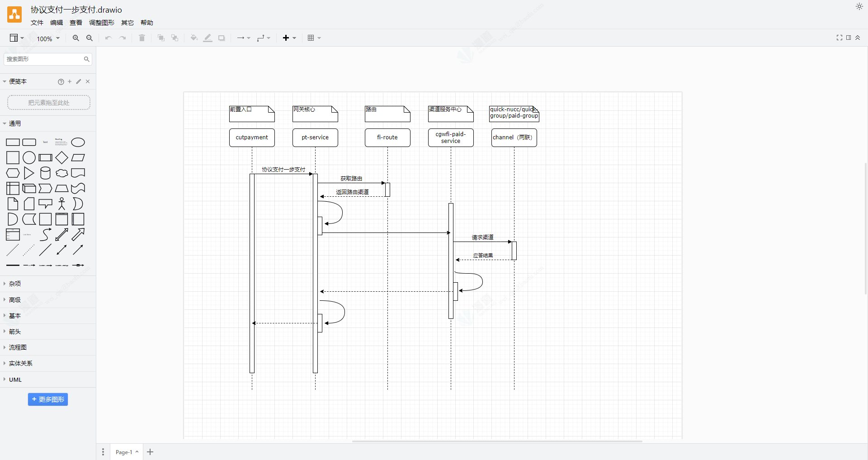Toggle the shadow icon in toolbar
This screenshot has width=868, height=460.
pyautogui.click(x=222, y=38)
